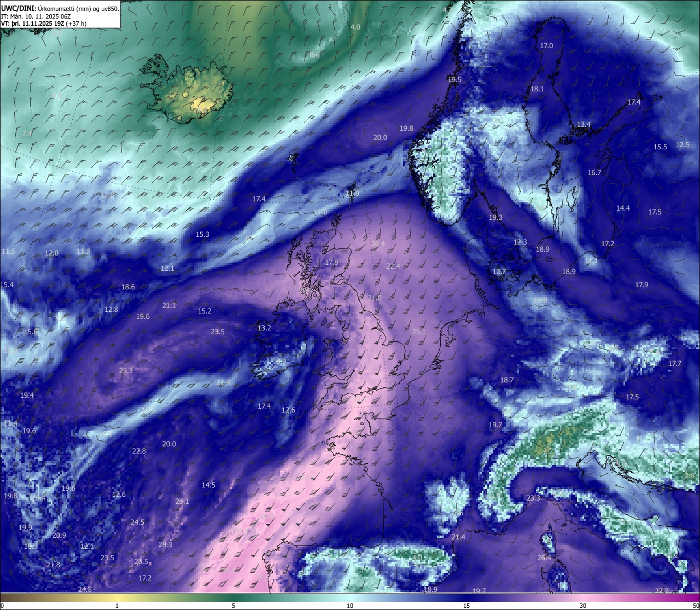Click the 15.2 value label
This screenshot has width=700, height=610.
click(205, 311)
